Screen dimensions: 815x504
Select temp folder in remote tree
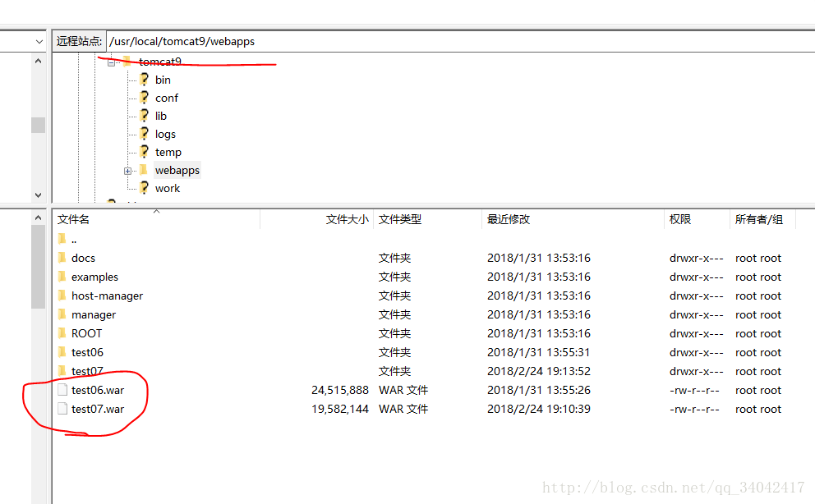[168, 153]
